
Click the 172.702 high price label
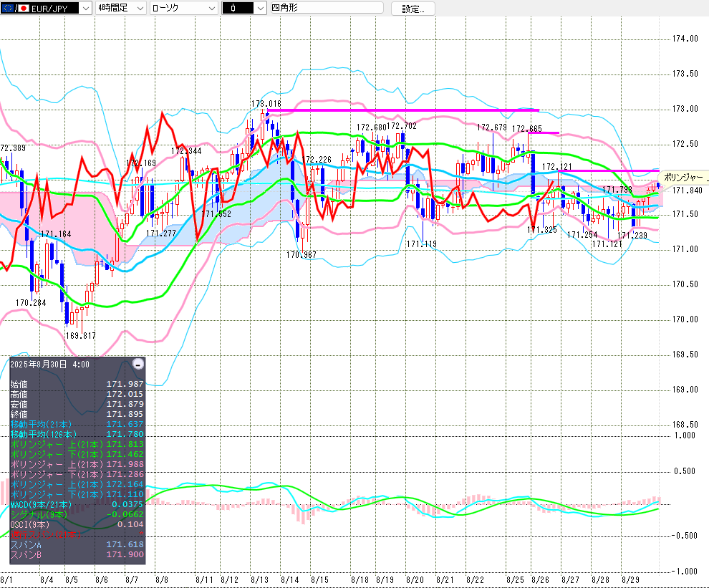pyautogui.click(x=402, y=126)
